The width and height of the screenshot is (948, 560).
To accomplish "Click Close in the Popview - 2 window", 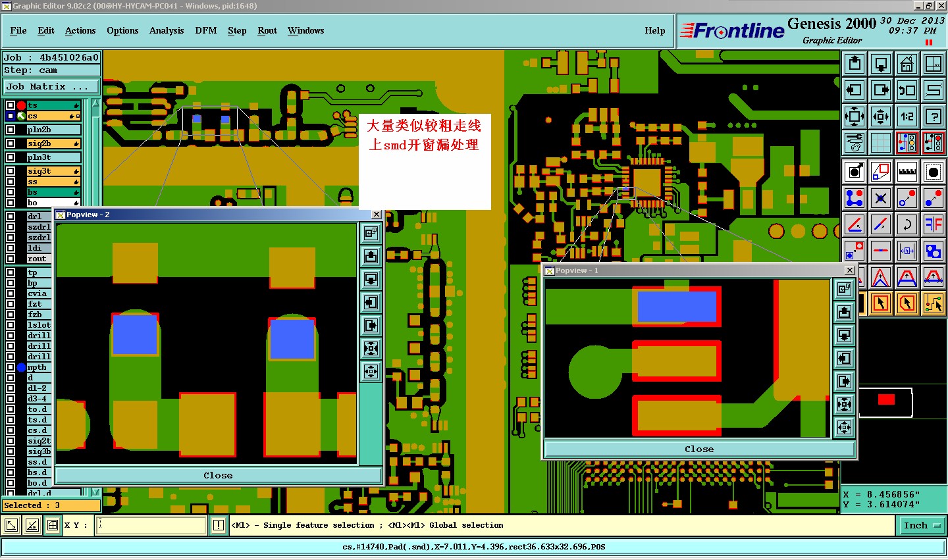I will [218, 475].
